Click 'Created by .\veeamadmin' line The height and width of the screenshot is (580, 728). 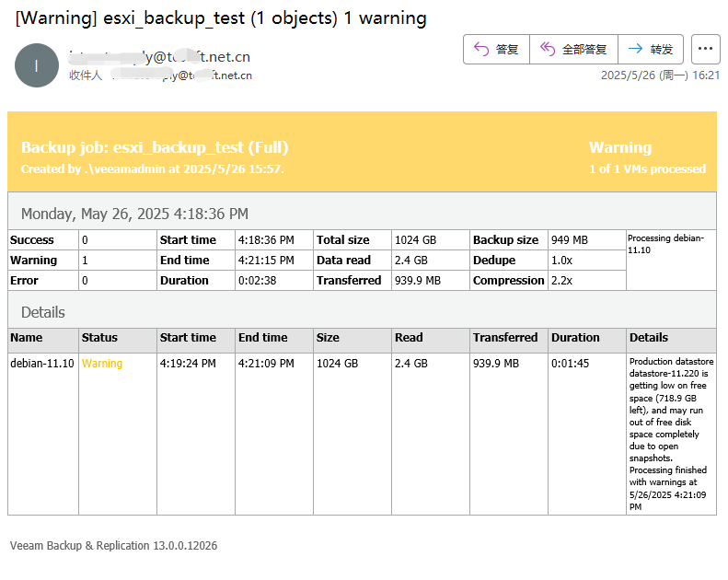click(152, 168)
